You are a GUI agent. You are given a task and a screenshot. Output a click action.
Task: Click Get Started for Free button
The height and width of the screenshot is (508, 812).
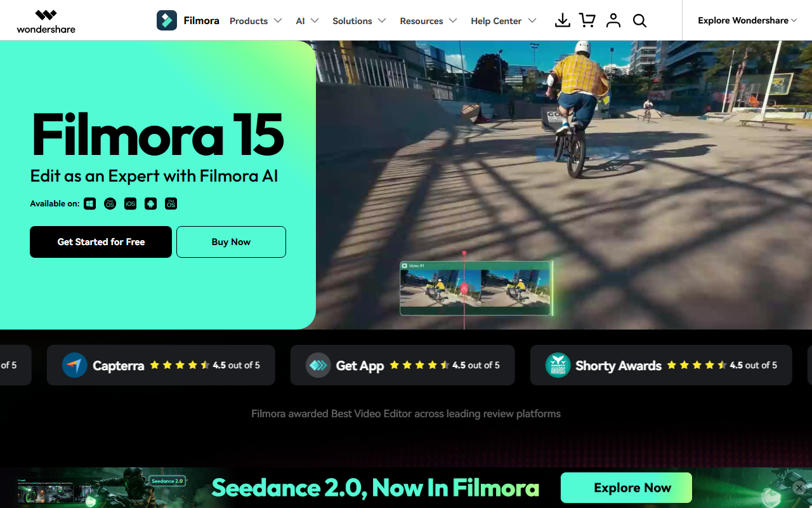click(x=101, y=242)
